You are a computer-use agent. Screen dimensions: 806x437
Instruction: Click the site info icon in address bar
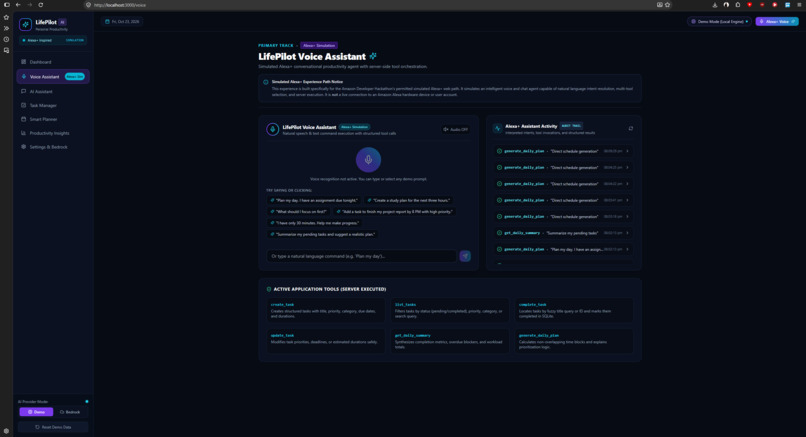(88, 5)
